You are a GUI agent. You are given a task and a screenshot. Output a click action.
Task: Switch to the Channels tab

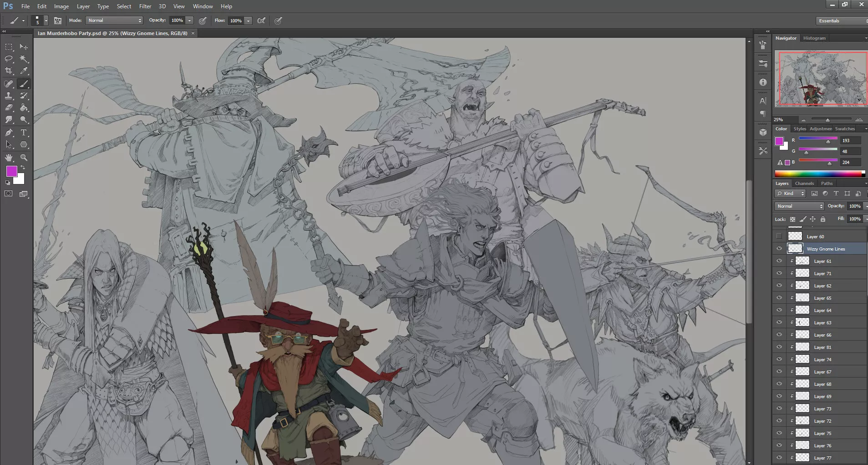(804, 184)
